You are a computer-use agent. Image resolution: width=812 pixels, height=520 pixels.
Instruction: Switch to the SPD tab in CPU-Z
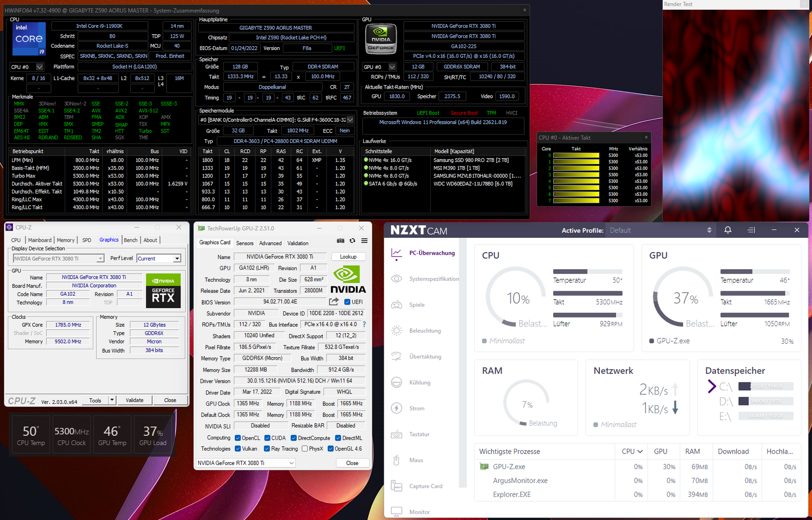87,240
